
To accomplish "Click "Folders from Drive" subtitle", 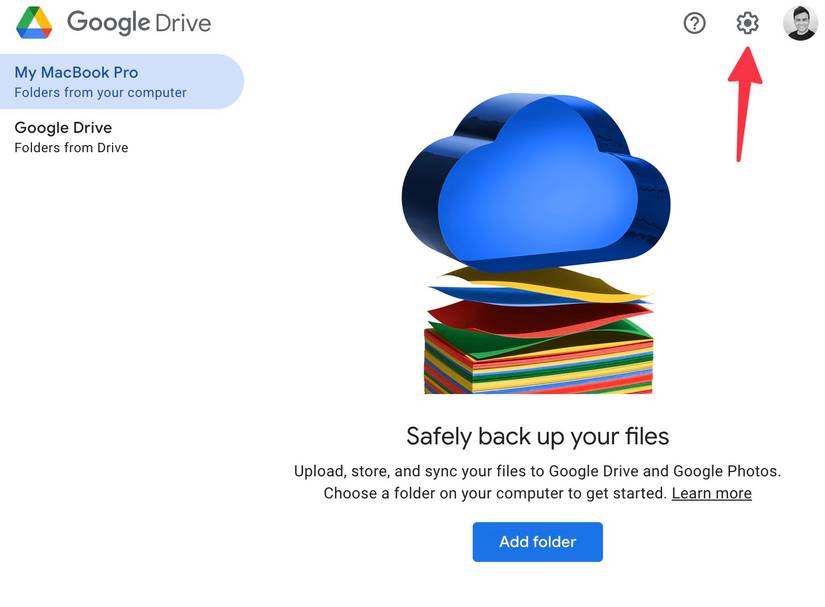I will [70, 147].
